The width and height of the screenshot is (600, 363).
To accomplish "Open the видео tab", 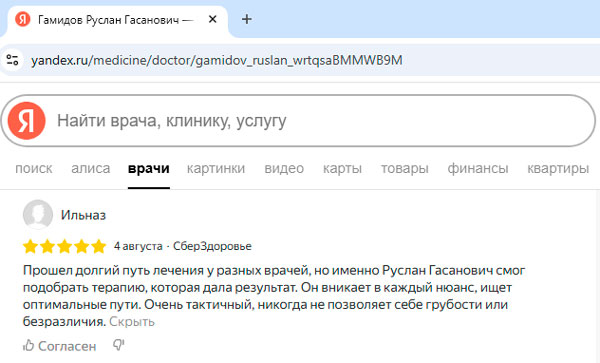I will (284, 168).
